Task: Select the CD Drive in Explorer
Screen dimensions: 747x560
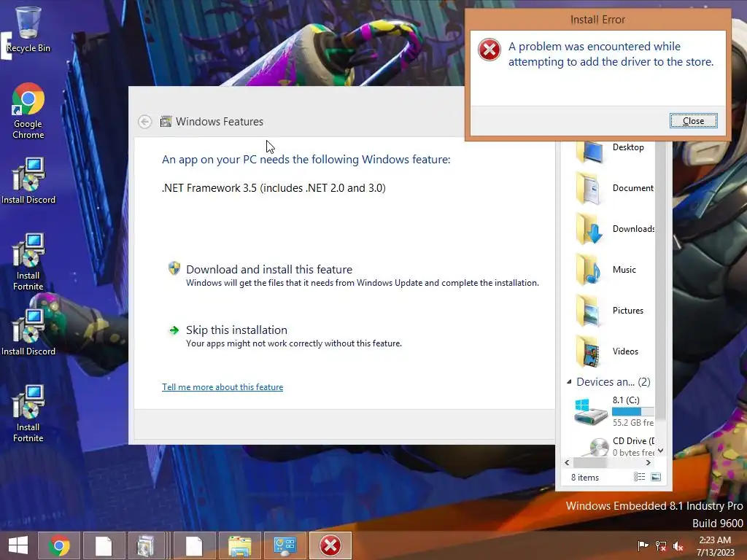Action: pos(614,446)
